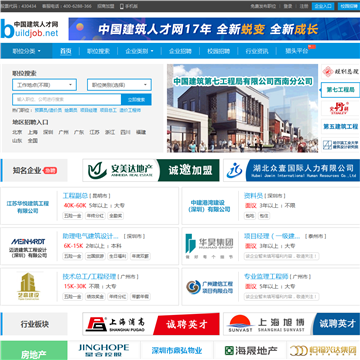The image size is (360, 360).
Task: Focus the job keyword search field
Action: tap(67, 99)
